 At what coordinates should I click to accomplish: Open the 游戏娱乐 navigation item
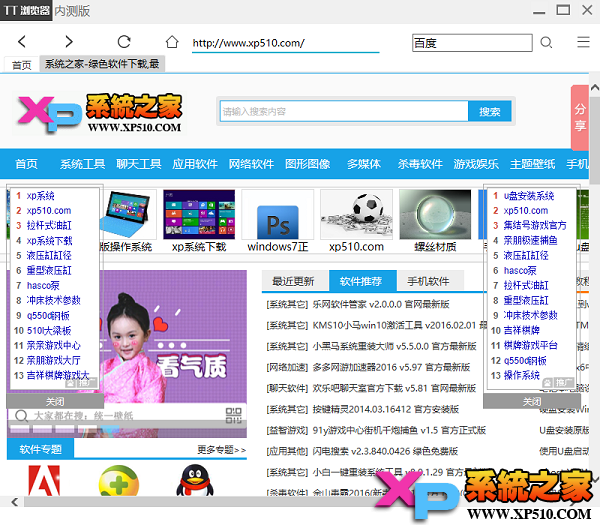point(476,164)
